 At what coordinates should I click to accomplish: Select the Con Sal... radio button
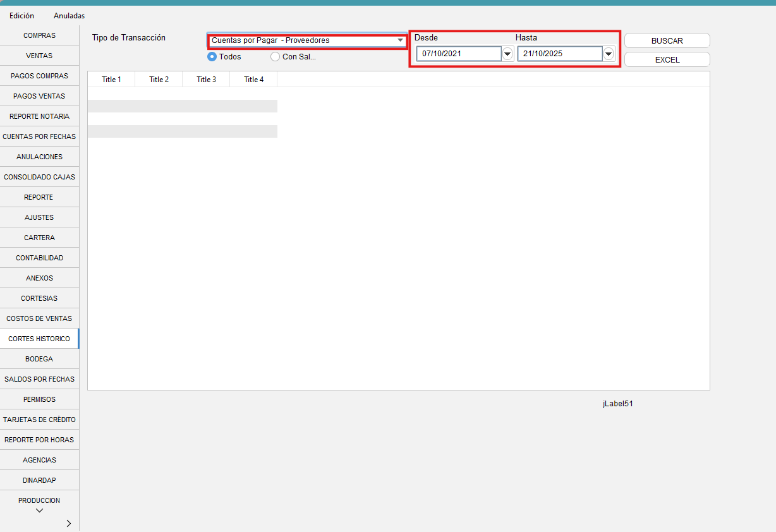(x=275, y=57)
